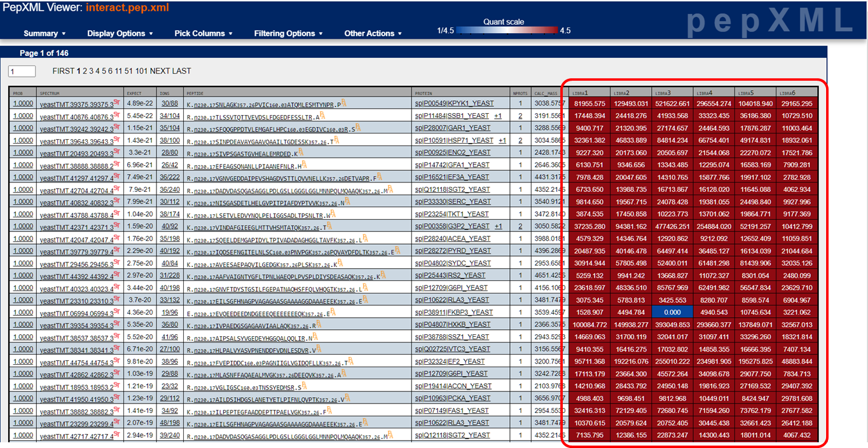The height and width of the screenshot is (448, 868).
Task: Open spectrum ST icon beside yeastTMT.41297.41297.4
Action: [x=116, y=175]
